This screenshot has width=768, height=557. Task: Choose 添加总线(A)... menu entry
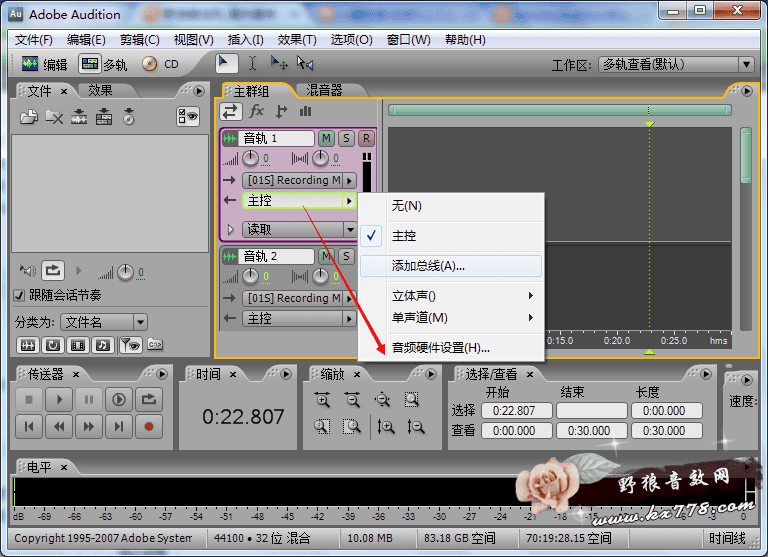coord(451,266)
